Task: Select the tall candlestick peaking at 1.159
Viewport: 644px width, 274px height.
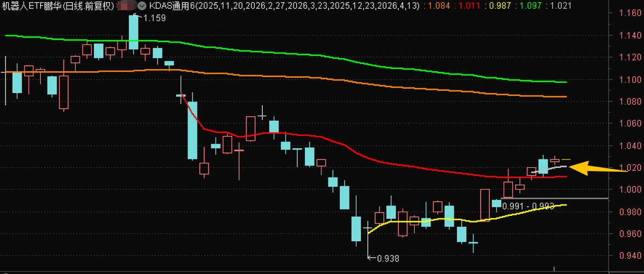Action: 133,33
